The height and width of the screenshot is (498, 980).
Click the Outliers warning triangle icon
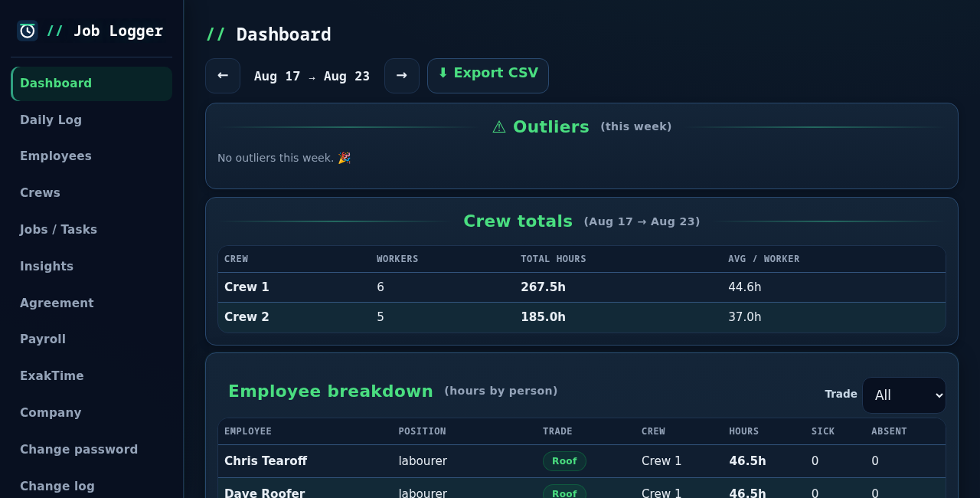499,127
